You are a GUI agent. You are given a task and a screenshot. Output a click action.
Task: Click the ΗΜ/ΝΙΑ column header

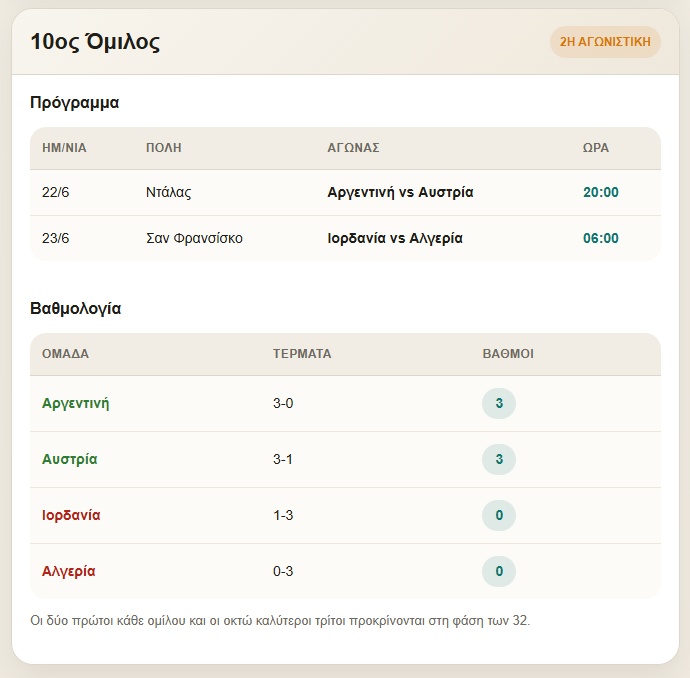pyautogui.click(x=64, y=148)
